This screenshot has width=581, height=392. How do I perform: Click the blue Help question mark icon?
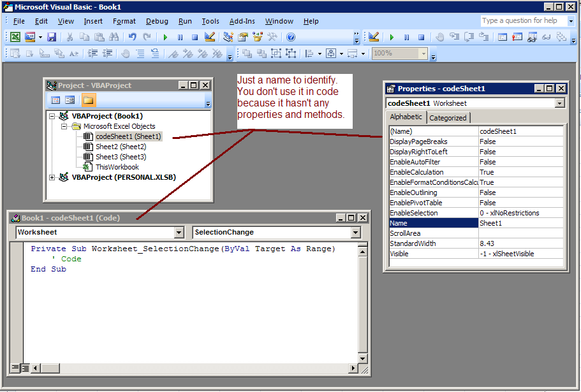(291, 38)
